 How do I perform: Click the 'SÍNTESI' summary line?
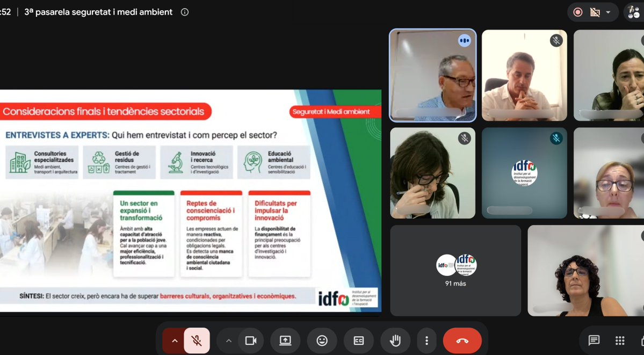pyautogui.click(x=157, y=296)
